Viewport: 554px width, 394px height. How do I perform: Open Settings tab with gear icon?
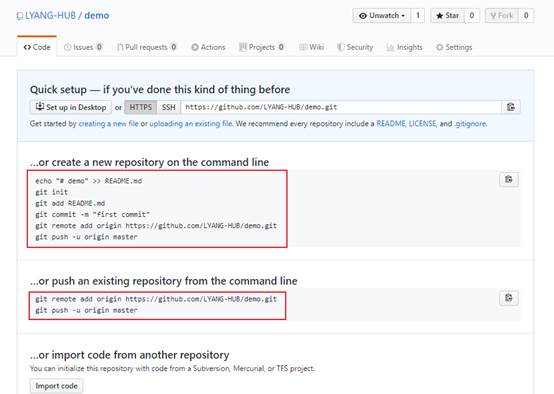tap(454, 47)
